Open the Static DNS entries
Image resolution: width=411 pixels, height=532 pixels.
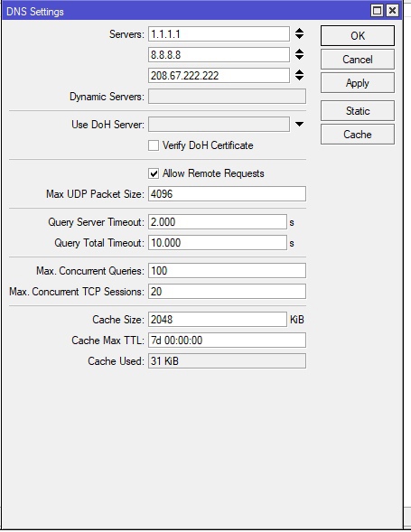point(358,110)
